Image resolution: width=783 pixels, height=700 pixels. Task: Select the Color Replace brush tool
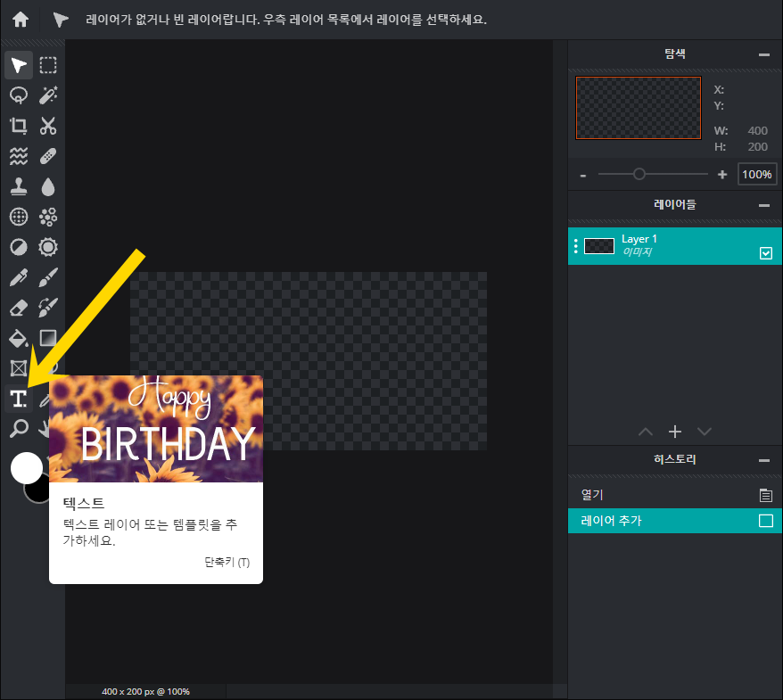tap(48, 308)
